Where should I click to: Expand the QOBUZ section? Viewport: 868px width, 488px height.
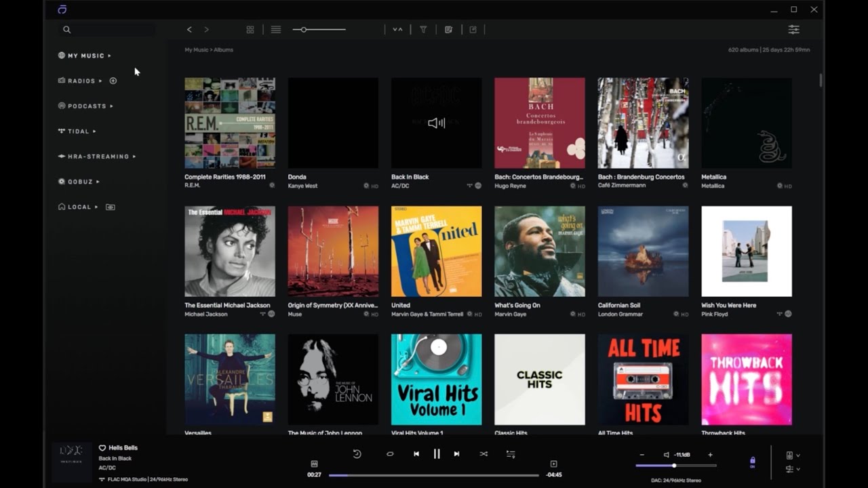(79, 182)
